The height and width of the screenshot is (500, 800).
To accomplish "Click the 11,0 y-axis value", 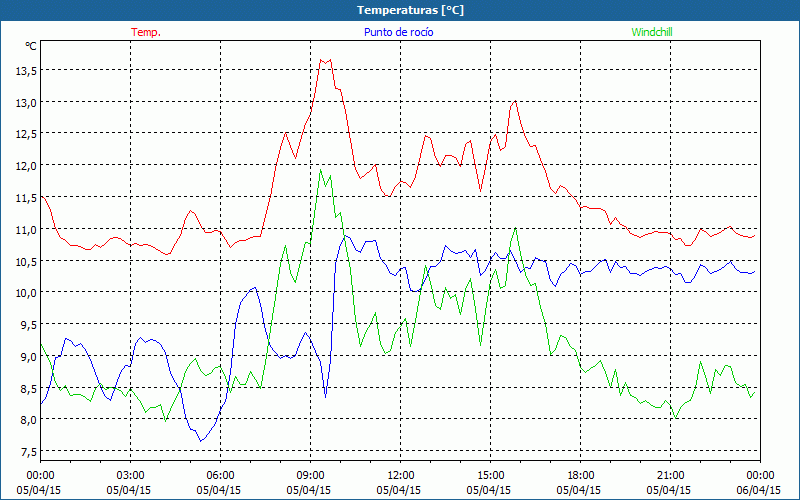I will (x=26, y=230).
